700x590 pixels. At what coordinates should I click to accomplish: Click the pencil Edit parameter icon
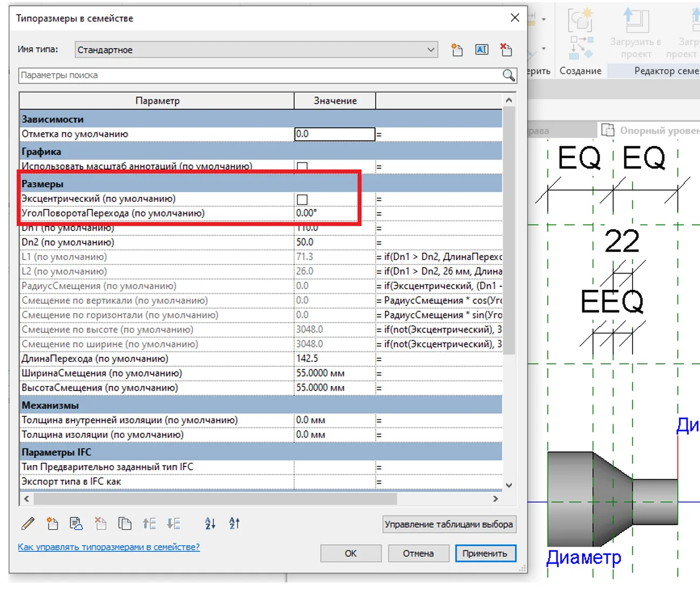(28, 523)
